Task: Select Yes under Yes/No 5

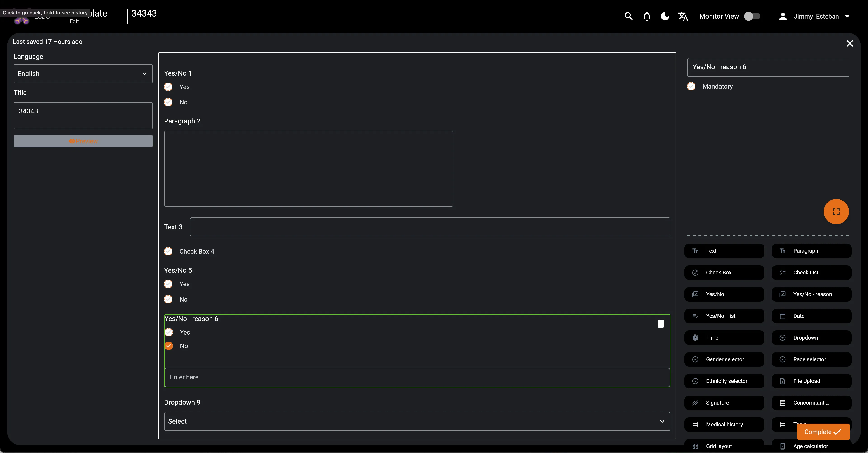Action: tap(168, 284)
